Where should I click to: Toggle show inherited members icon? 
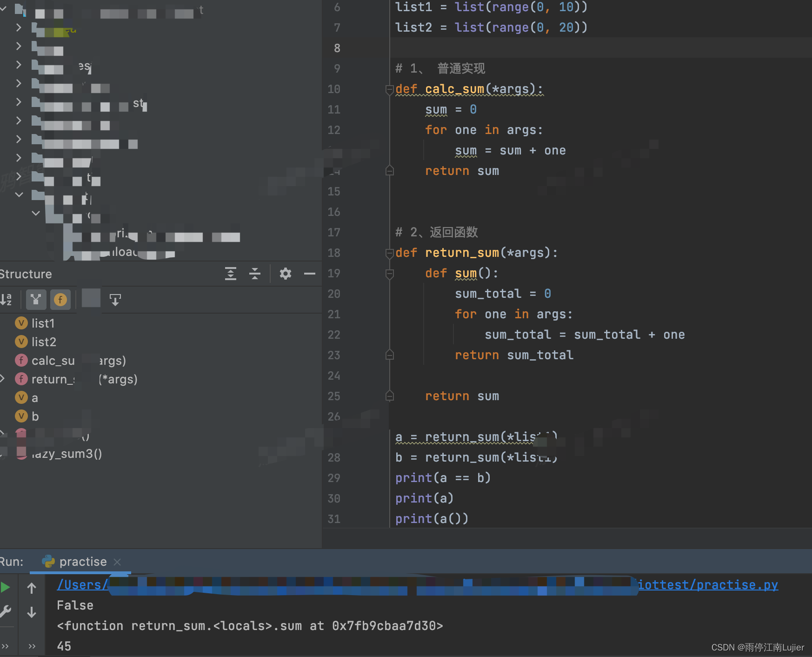tap(36, 300)
